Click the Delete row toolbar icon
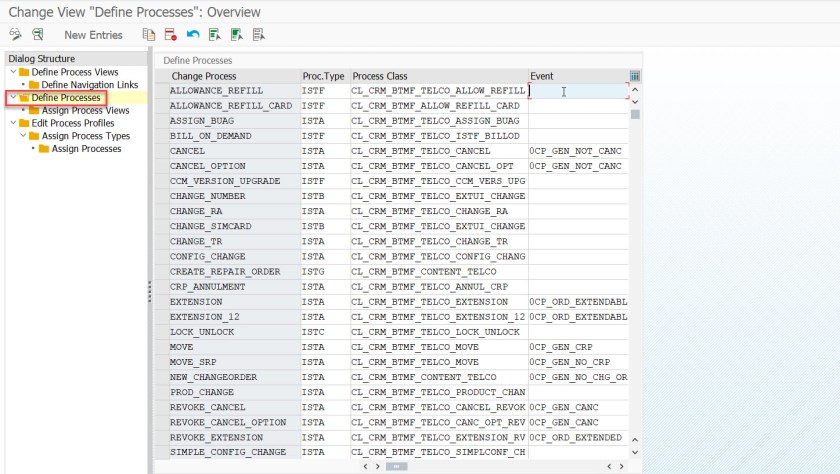The height and width of the screenshot is (474, 840). (x=171, y=35)
